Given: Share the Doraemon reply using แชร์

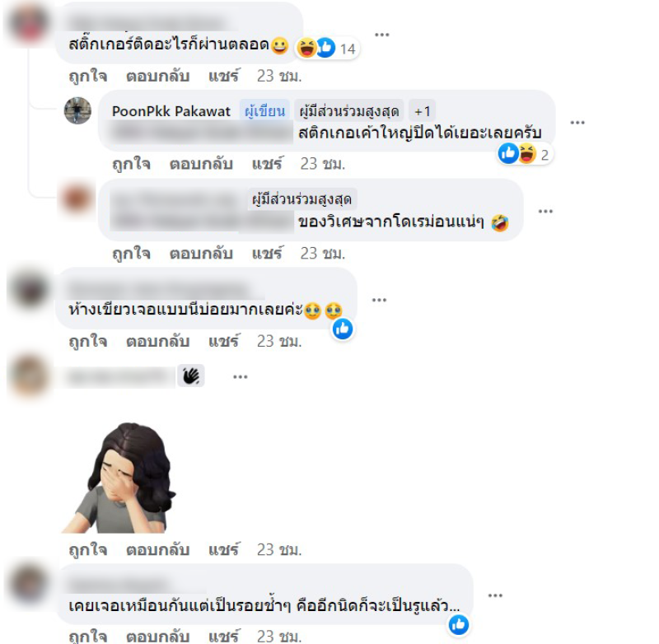Looking at the screenshot, I should [x=267, y=254].
